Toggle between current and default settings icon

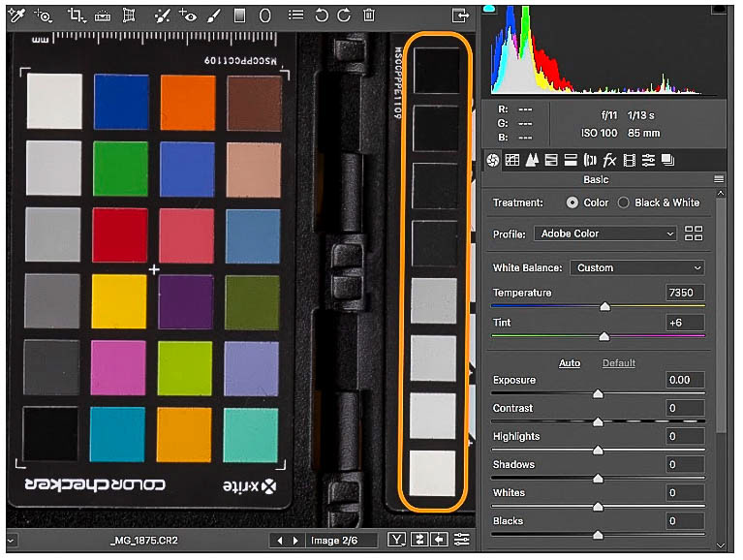[461, 540]
